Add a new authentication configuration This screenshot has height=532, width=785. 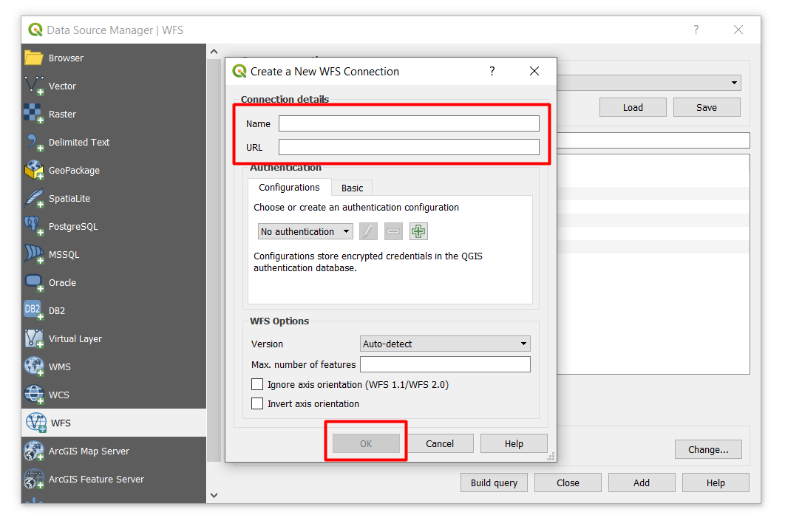(x=418, y=231)
